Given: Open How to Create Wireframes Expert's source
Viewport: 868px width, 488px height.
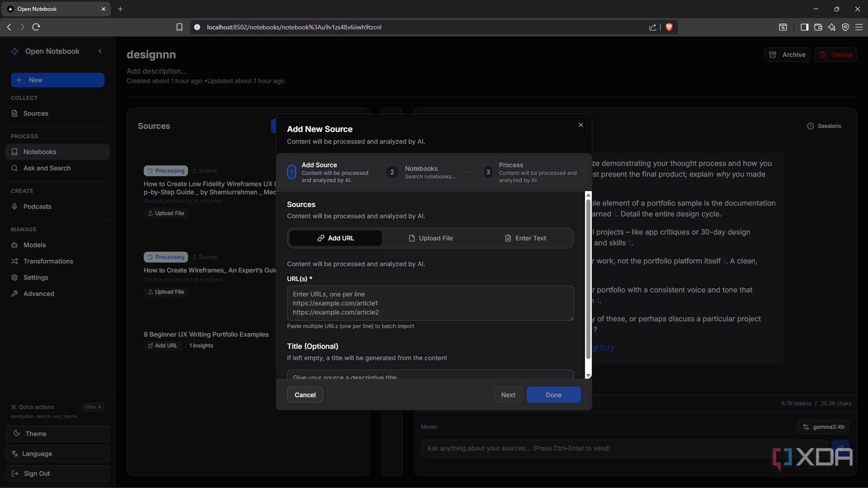Looking at the screenshot, I should (210, 270).
